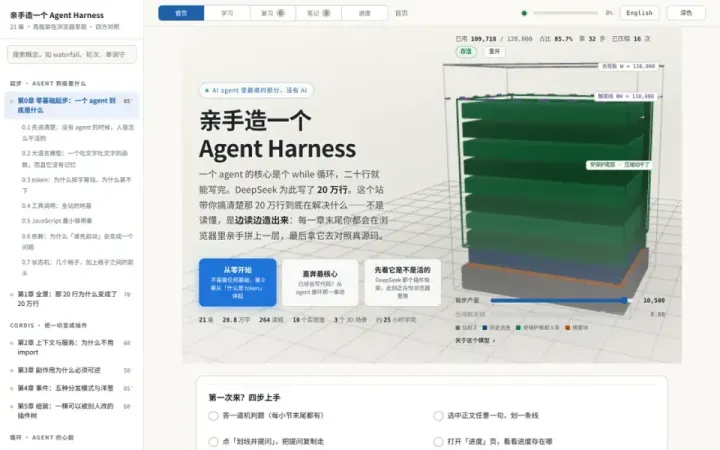This screenshot has width=720, height=450.
Task: Click the green legend swatch
Action: tap(518, 328)
